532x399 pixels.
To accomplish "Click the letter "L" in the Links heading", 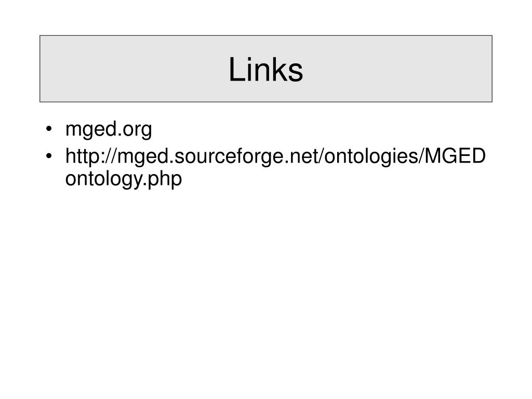I will pos(237,70).
